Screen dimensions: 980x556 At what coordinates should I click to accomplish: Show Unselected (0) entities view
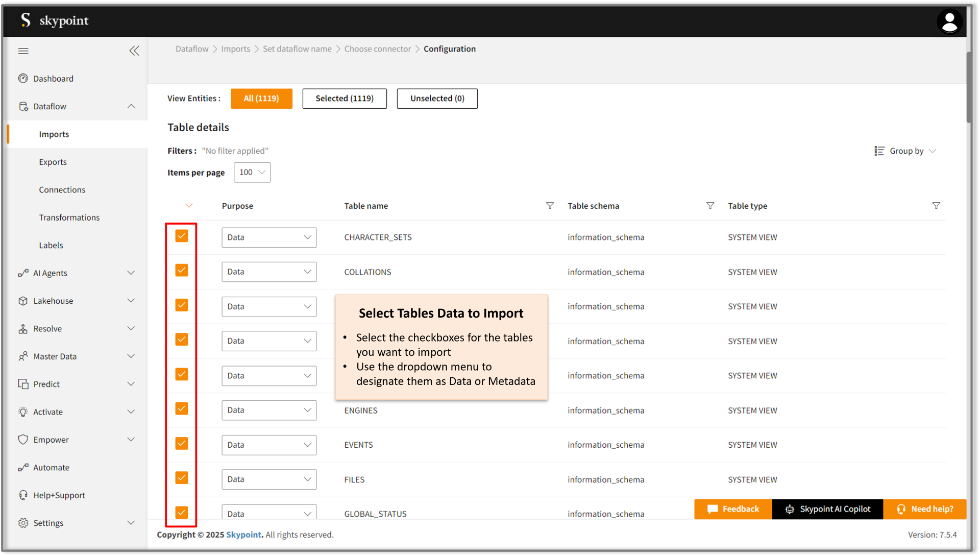pos(437,99)
